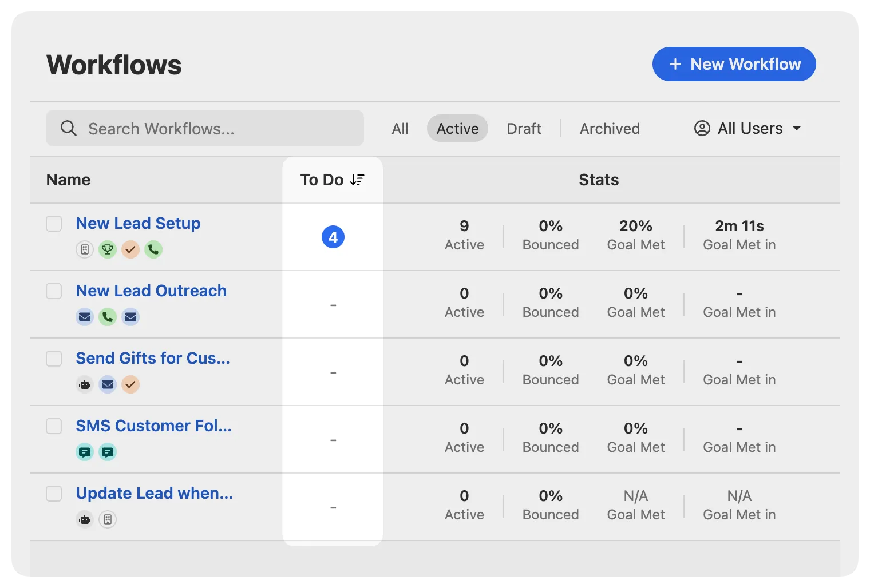The height and width of the screenshot is (588, 870).
Task: Click the second SMS chat icon under SMS Customer
Action: (x=108, y=452)
